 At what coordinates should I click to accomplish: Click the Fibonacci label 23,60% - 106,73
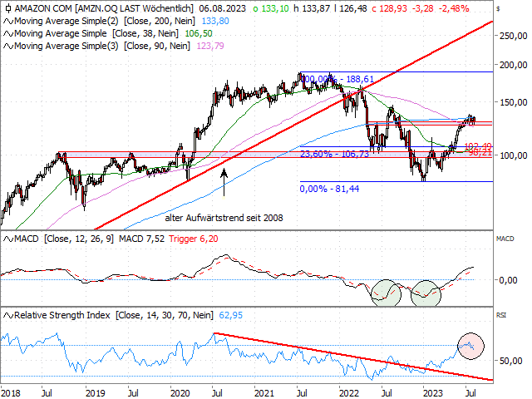tap(334, 154)
